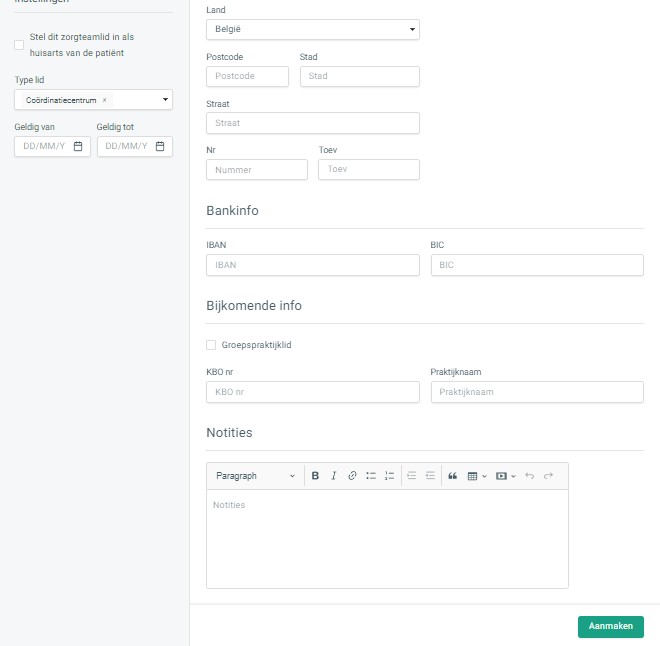Focus the Nummer input field
The width and height of the screenshot is (660, 646).
[x=257, y=170]
